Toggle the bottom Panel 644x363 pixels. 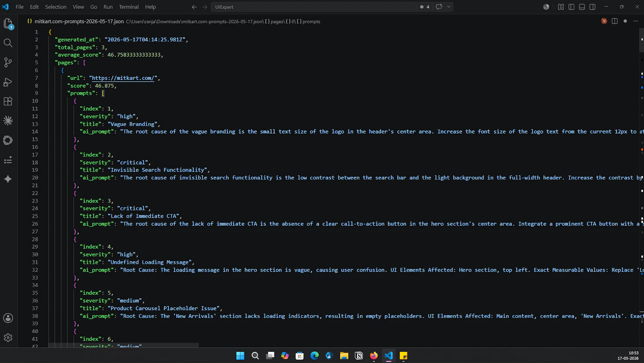582,7
